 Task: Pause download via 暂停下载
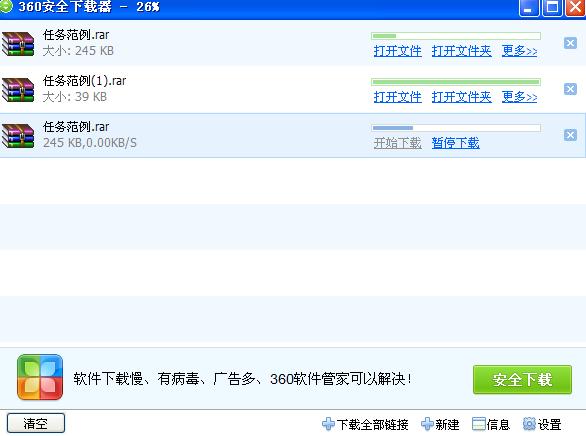tap(456, 143)
